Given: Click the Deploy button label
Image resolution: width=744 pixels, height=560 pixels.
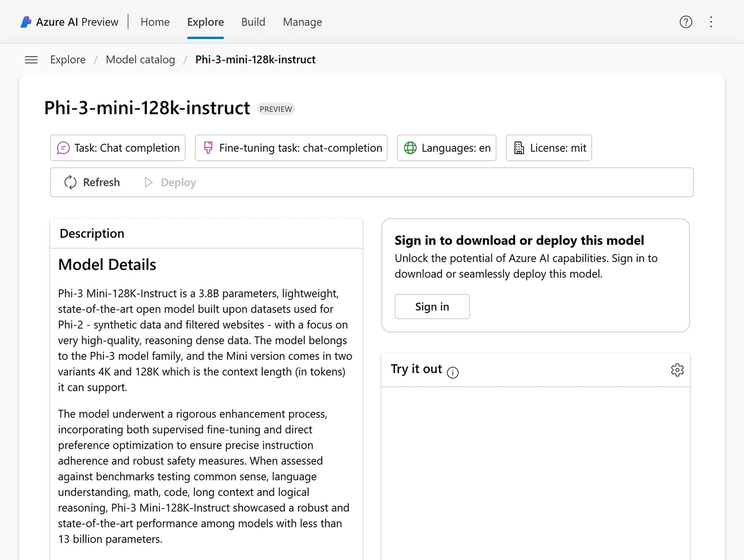Looking at the screenshot, I should coord(178,182).
